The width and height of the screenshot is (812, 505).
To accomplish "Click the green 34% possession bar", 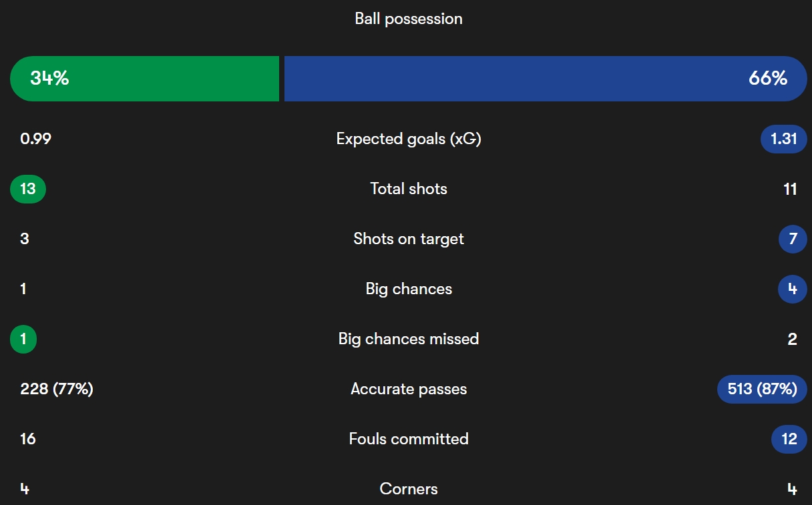I will tap(144, 79).
